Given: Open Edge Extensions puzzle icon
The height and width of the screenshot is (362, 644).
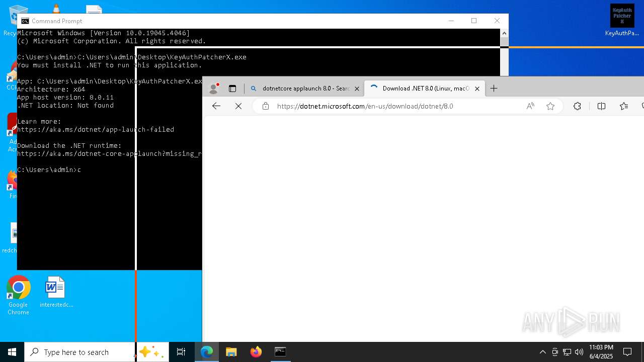Looking at the screenshot, I should point(577,106).
